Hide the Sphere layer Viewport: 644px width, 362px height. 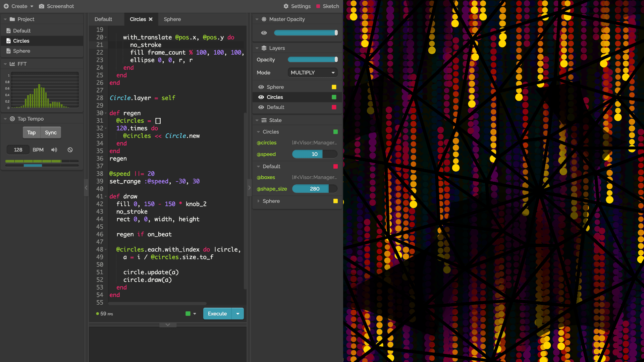point(261,87)
